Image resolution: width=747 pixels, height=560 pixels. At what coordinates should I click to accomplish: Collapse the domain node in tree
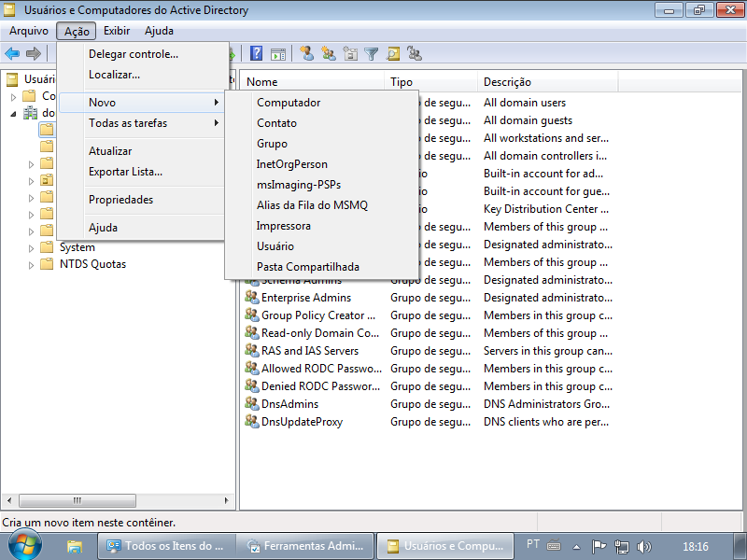coord(14,114)
